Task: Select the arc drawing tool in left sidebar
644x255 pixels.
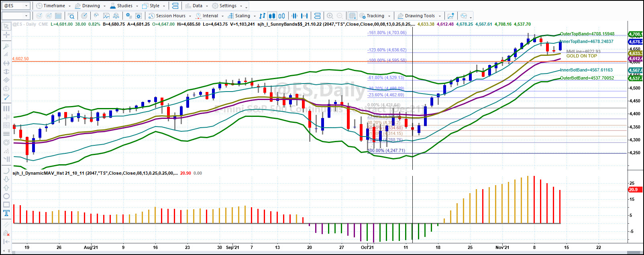Action: pos(6,171)
